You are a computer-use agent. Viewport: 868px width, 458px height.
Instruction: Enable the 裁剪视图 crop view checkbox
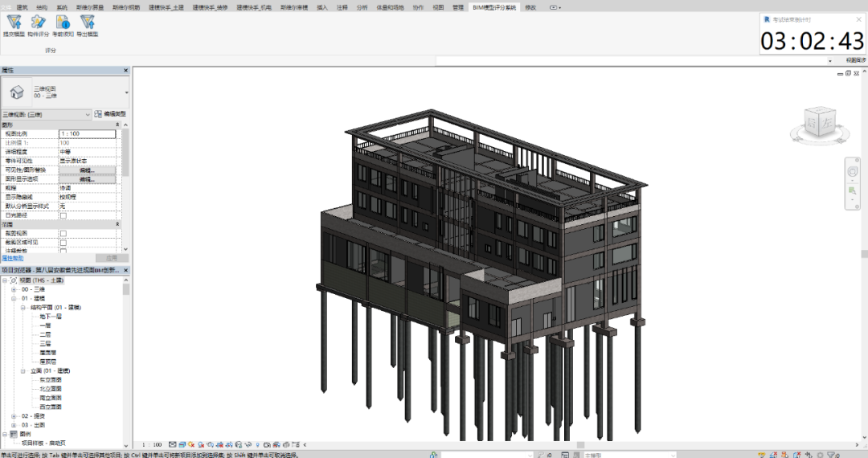click(x=63, y=233)
